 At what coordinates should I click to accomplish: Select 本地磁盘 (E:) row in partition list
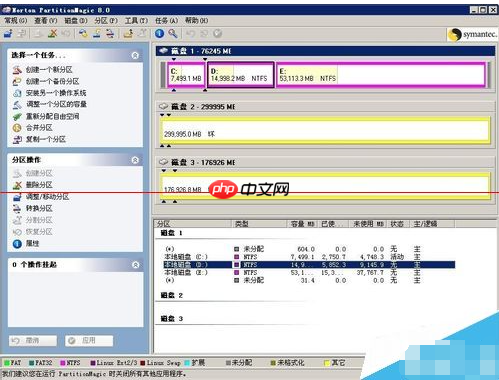308,273
